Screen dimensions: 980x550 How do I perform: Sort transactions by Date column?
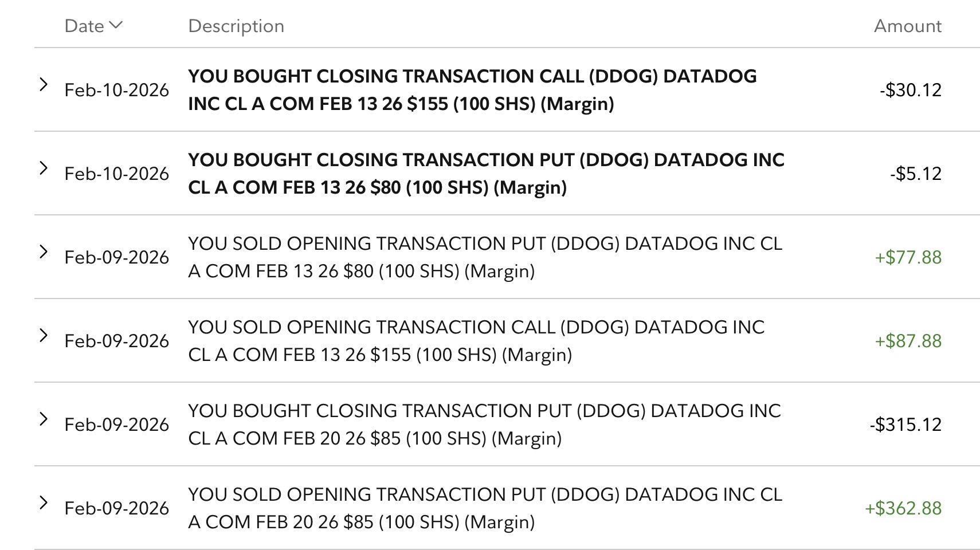point(84,26)
